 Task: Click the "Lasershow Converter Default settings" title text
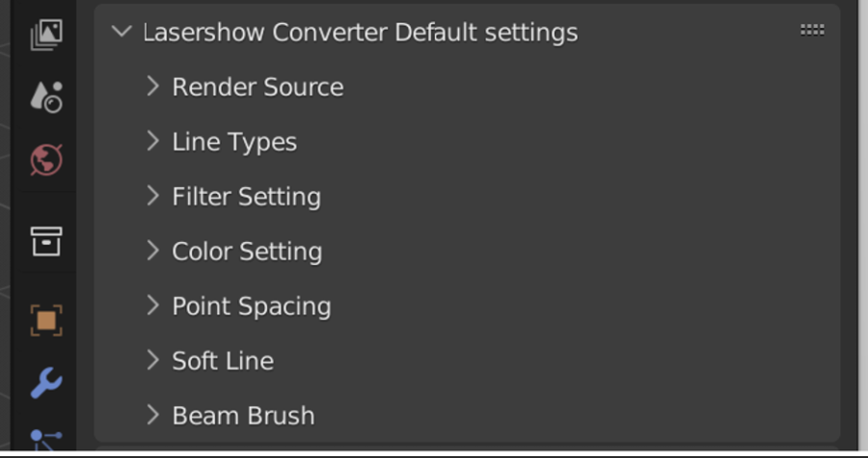360,32
